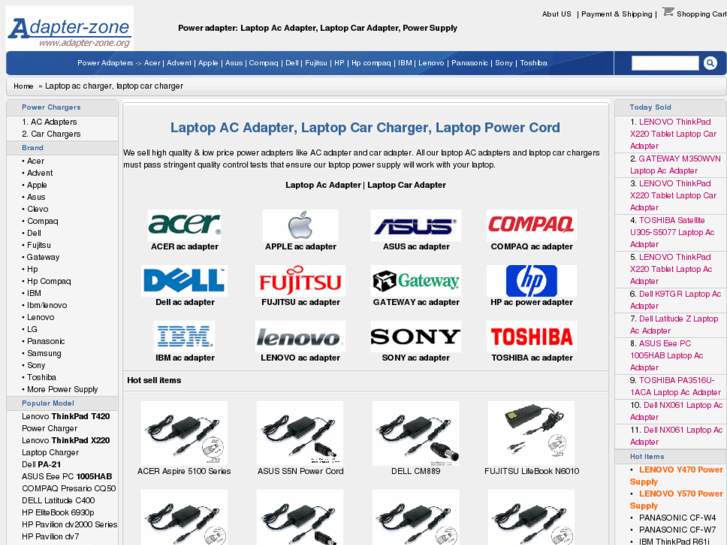Image resolution: width=727 pixels, height=545 pixels.
Task: Click the Laptop Car Adapter heading link
Action: (x=407, y=185)
